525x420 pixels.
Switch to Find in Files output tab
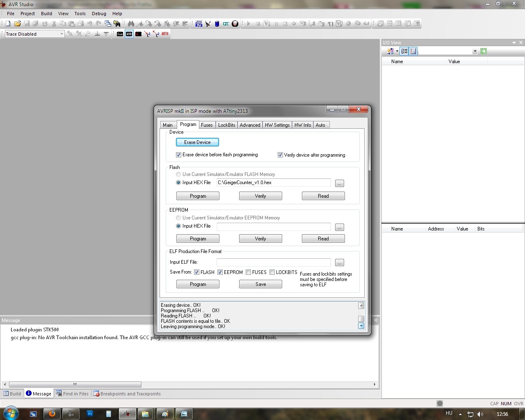pyautogui.click(x=72, y=394)
